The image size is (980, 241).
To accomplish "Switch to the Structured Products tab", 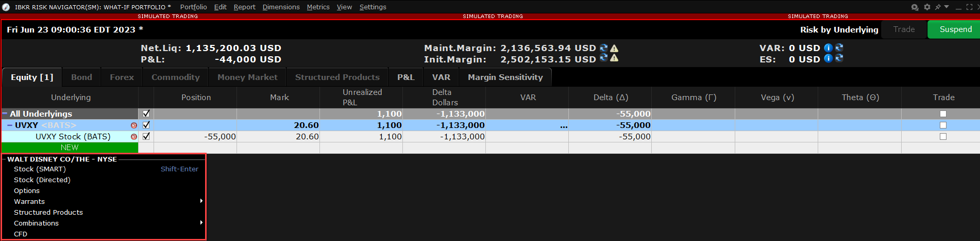I will click(337, 77).
